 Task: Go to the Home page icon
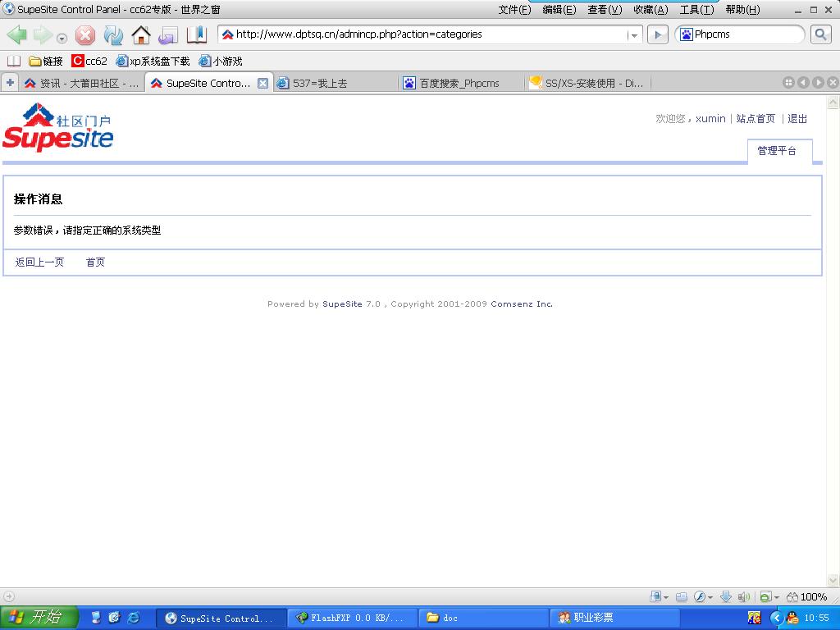141,35
